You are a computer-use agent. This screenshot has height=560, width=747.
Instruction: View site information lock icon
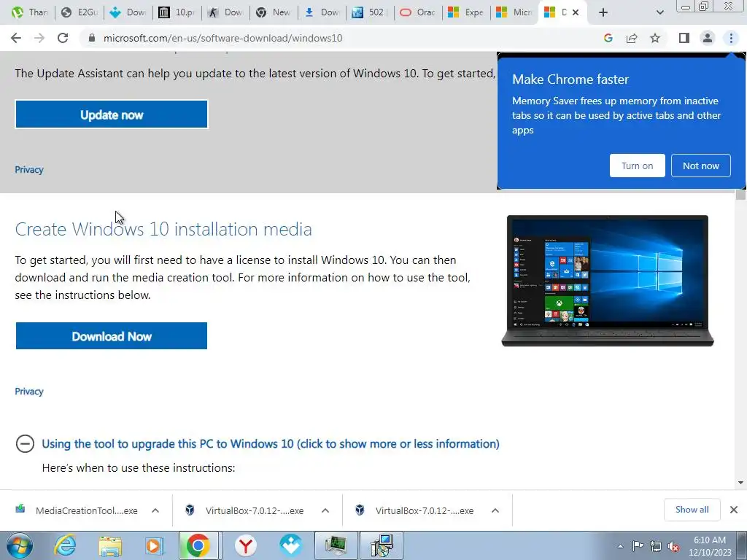pos(92,38)
